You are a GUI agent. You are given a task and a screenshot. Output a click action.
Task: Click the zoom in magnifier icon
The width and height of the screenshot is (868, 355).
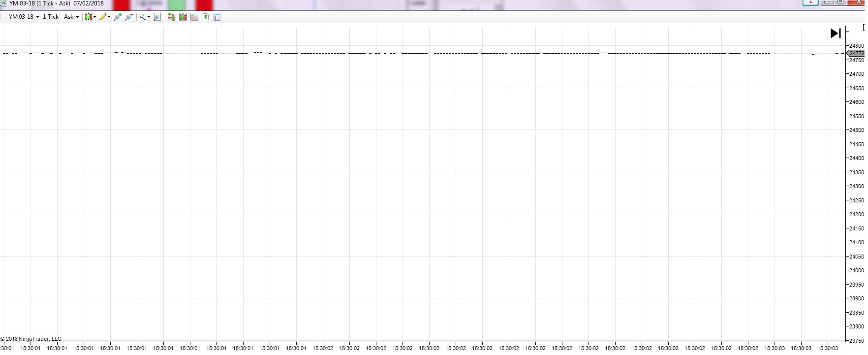(x=117, y=17)
